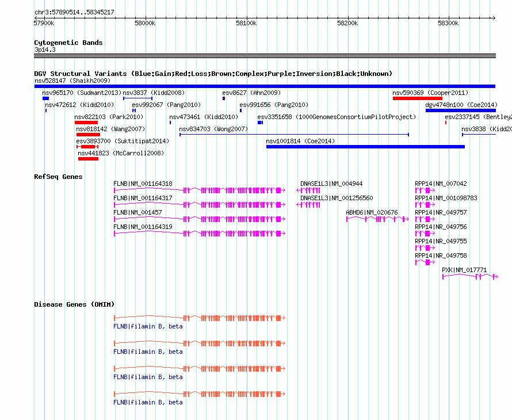Open the esv991656 (Pang2010) variant label

tap(274, 105)
